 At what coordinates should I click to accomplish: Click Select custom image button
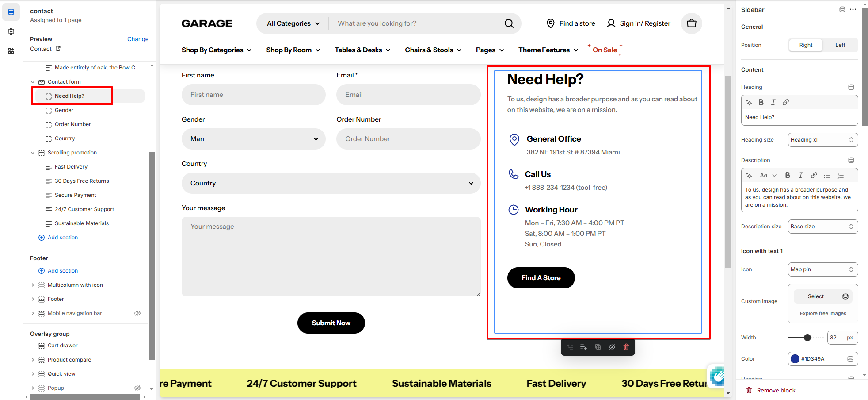coord(816,296)
